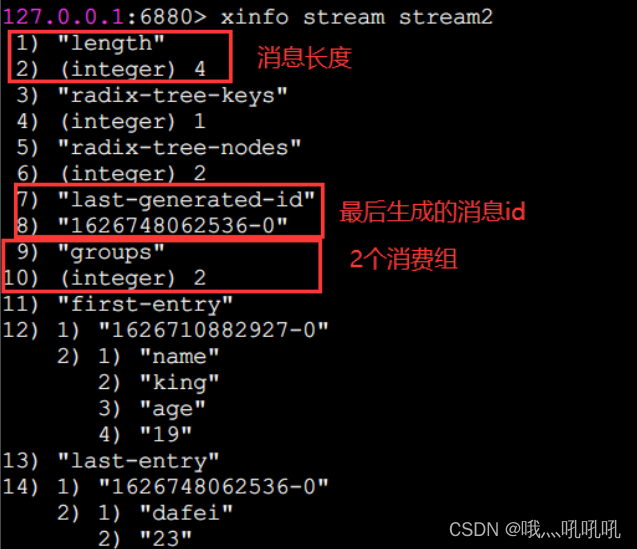This screenshot has height=549, width=637.
Task: Select the "age" field text
Action: pyautogui.click(x=172, y=409)
